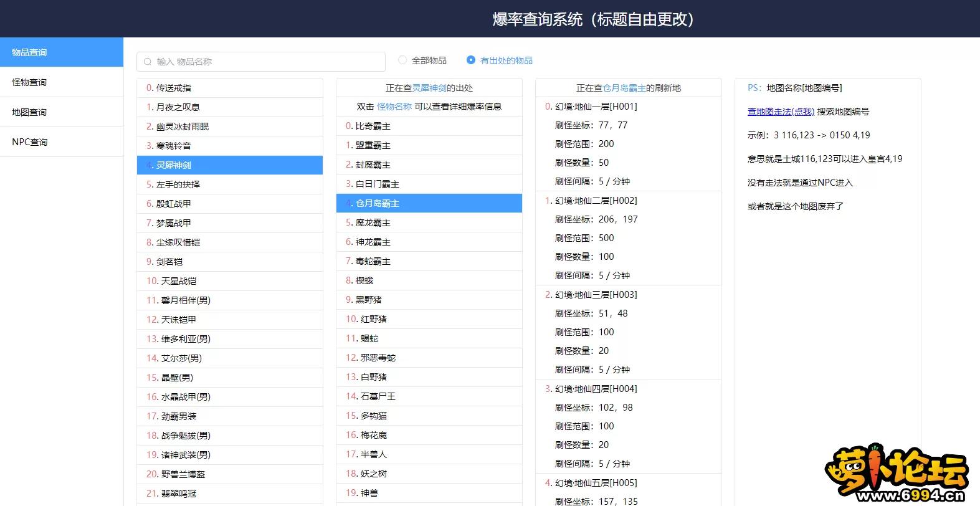This screenshot has height=506, width=980.
Task: Choose item 幽灵冰封雨眠
Action: point(230,126)
